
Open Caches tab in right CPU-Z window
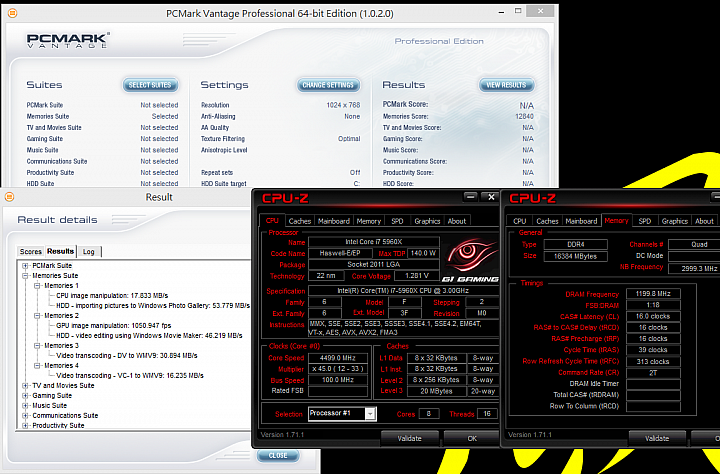[x=547, y=221]
